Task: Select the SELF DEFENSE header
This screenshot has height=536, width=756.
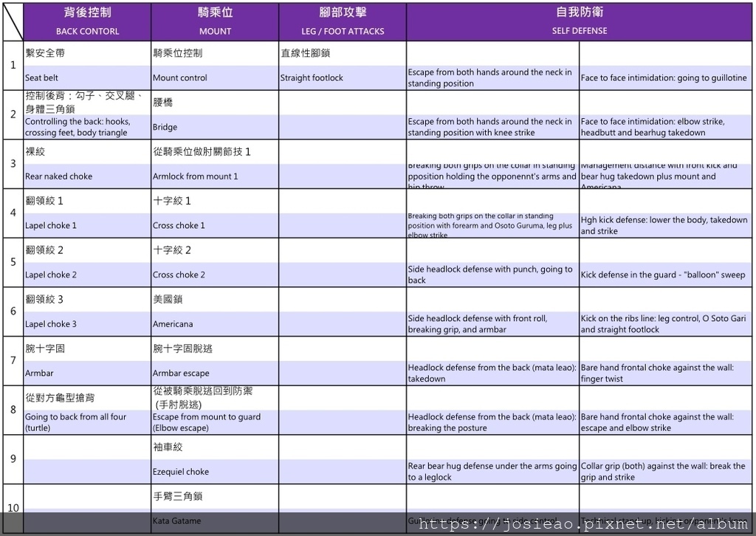Action: pyautogui.click(x=579, y=22)
